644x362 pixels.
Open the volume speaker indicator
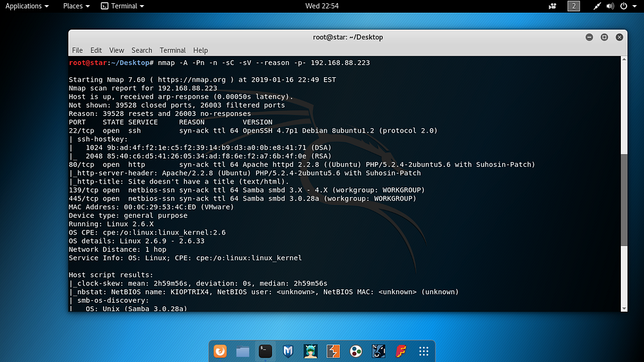click(x=611, y=6)
